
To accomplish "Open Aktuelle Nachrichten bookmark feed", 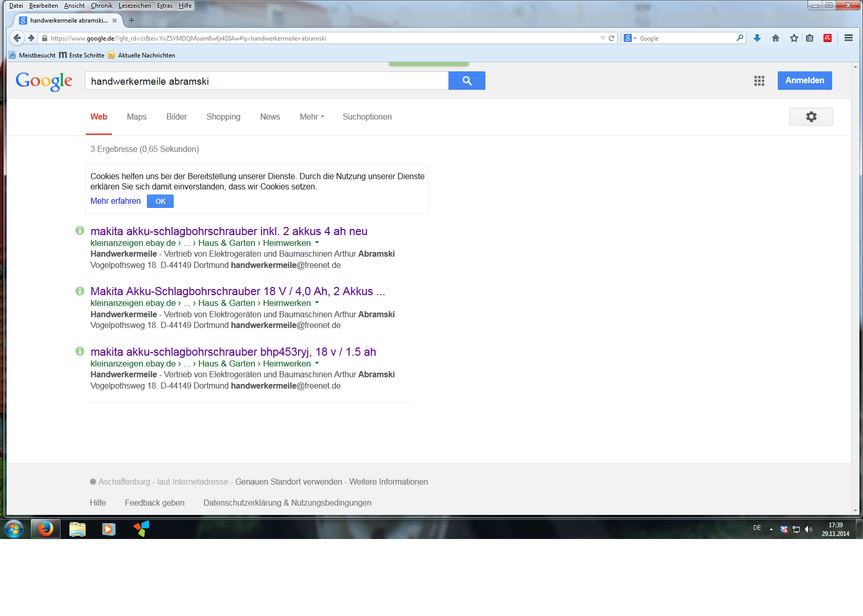I will coord(142,55).
